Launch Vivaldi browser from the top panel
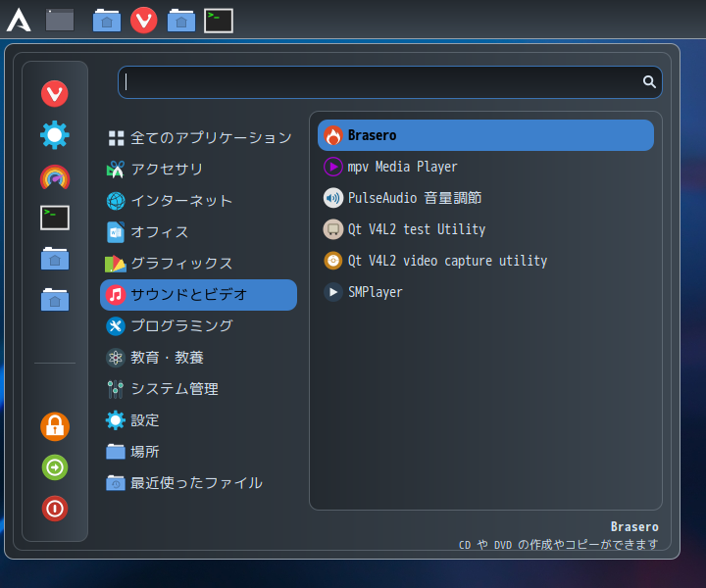This screenshot has height=588, width=706. 144,21
